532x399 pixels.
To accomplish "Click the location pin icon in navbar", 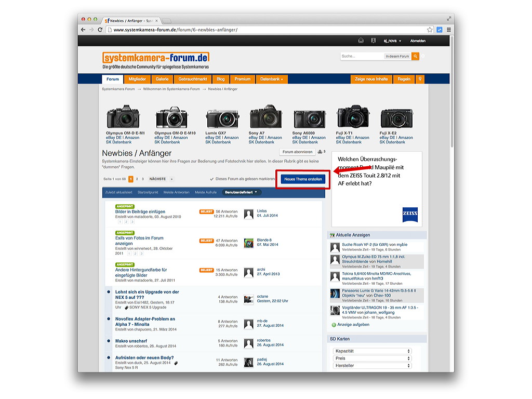I will [x=420, y=79].
